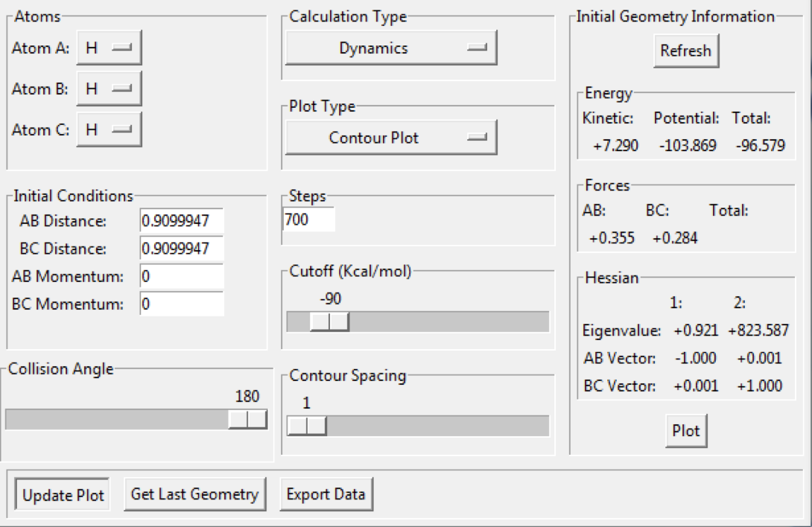The height and width of the screenshot is (527, 812).
Task: Click the Plot button under Hessian
Action: pos(686,431)
